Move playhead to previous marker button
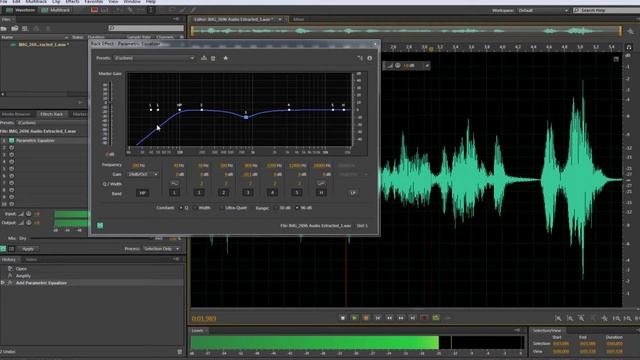The image size is (640, 360). tap(378, 318)
